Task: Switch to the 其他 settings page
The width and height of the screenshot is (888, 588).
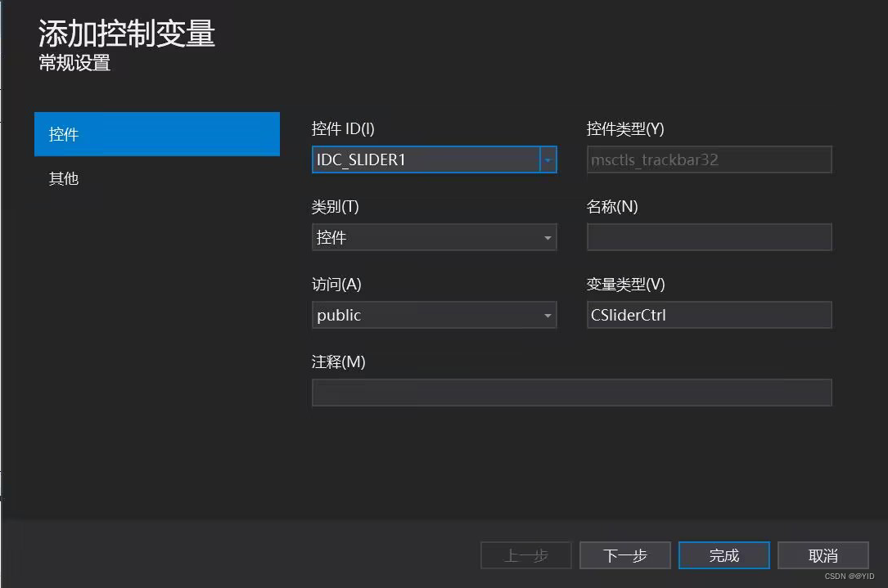Action: pos(64,179)
